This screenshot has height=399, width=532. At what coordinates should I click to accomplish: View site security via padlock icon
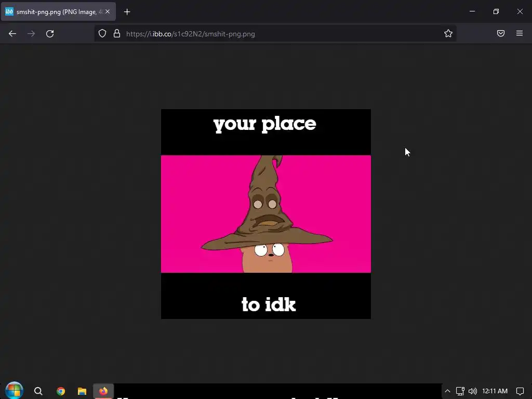[117, 34]
